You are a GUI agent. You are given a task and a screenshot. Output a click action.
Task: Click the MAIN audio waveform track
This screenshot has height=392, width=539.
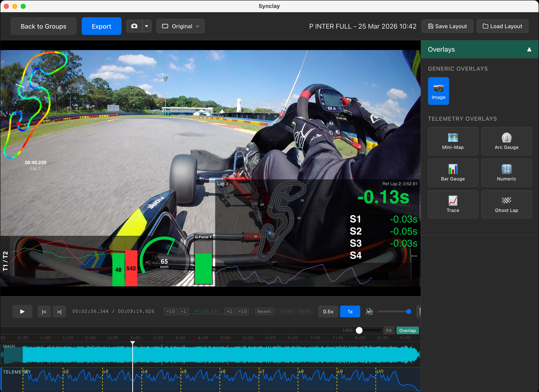tap(210, 355)
